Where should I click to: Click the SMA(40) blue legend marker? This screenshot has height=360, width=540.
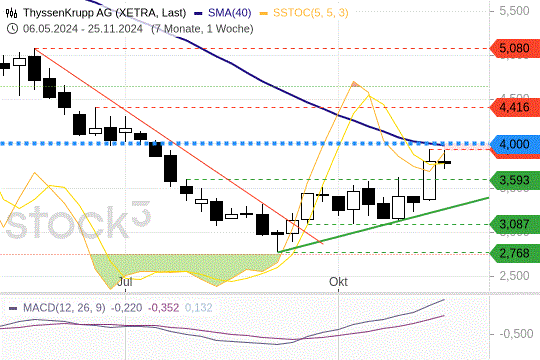(198, 13)
